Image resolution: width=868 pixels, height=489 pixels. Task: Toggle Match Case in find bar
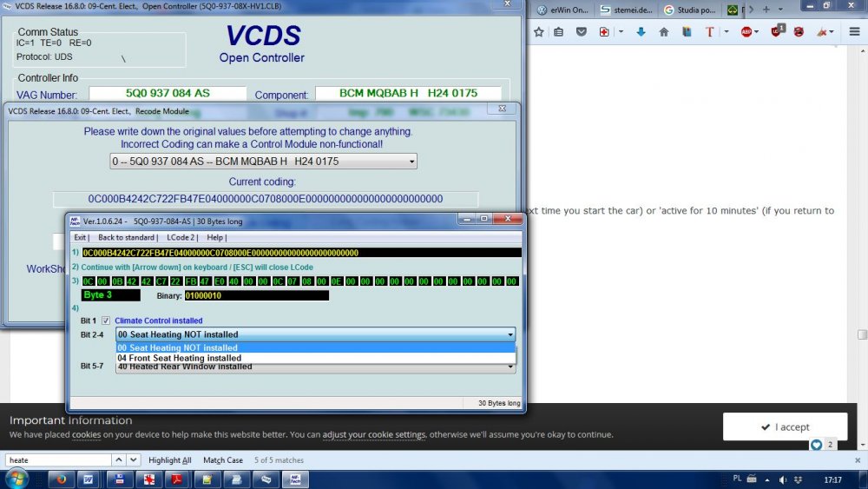(x=222, y=460)
